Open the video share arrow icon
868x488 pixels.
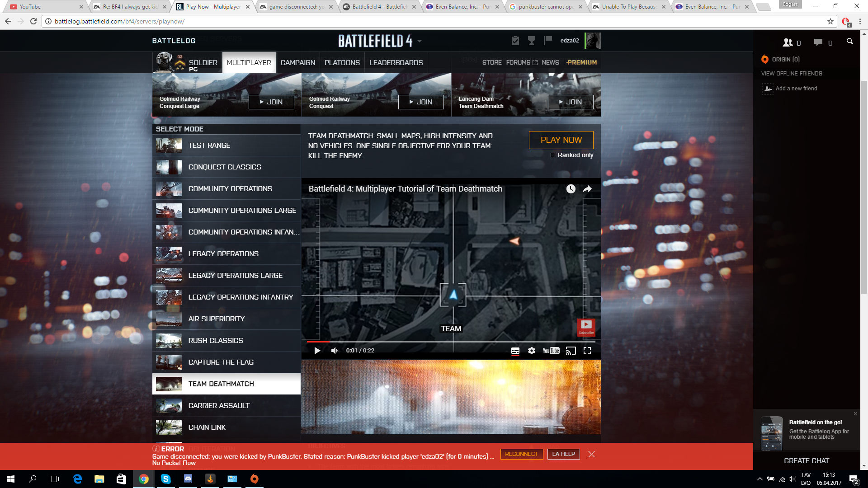click(587, 189)
